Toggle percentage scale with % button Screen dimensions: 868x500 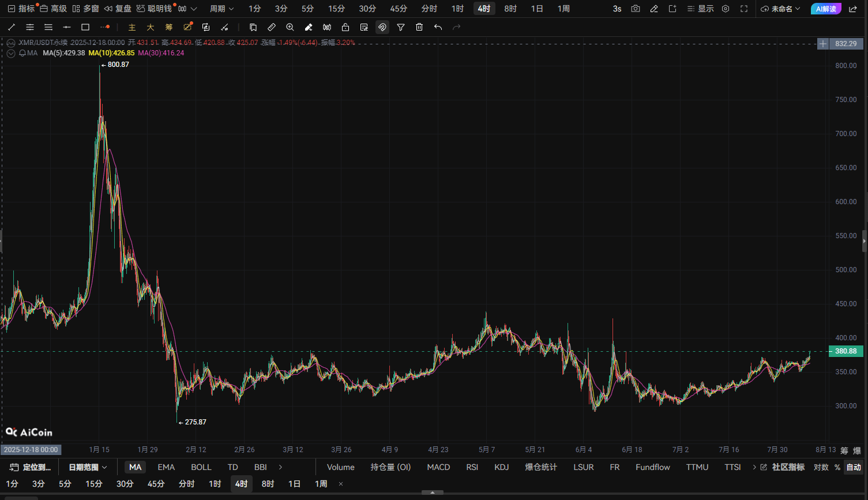837,467
